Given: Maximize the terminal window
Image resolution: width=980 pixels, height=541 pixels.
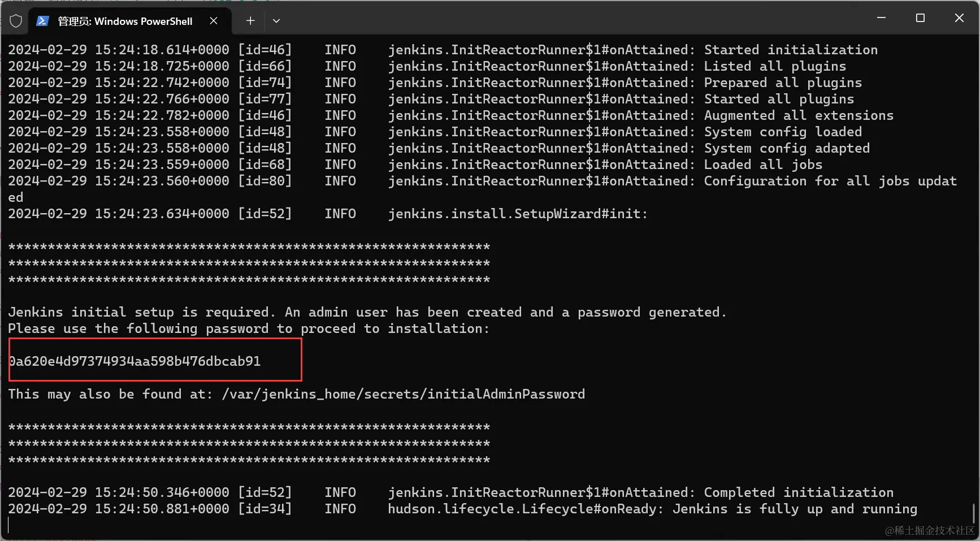Looking at the screenshot, I should (920, 18).
